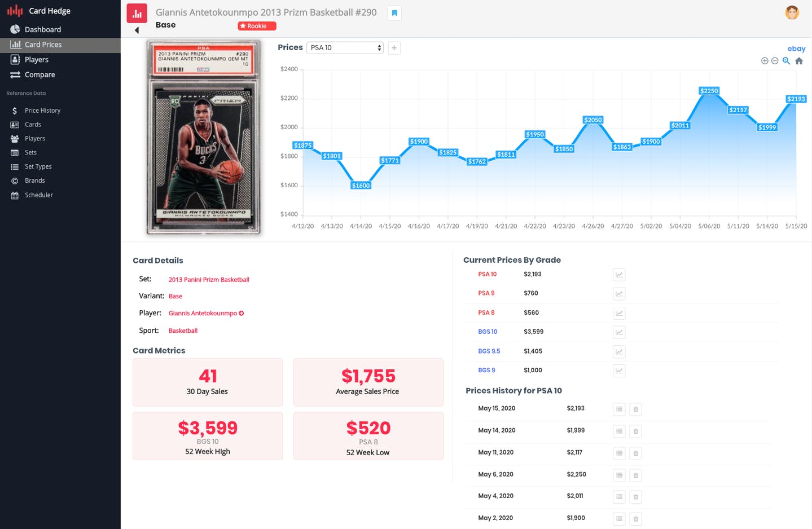Image resolution: width=812 pixels, height=529 pixels.
Task: Click the ebay link above the chart
Action: coord(796,49)
